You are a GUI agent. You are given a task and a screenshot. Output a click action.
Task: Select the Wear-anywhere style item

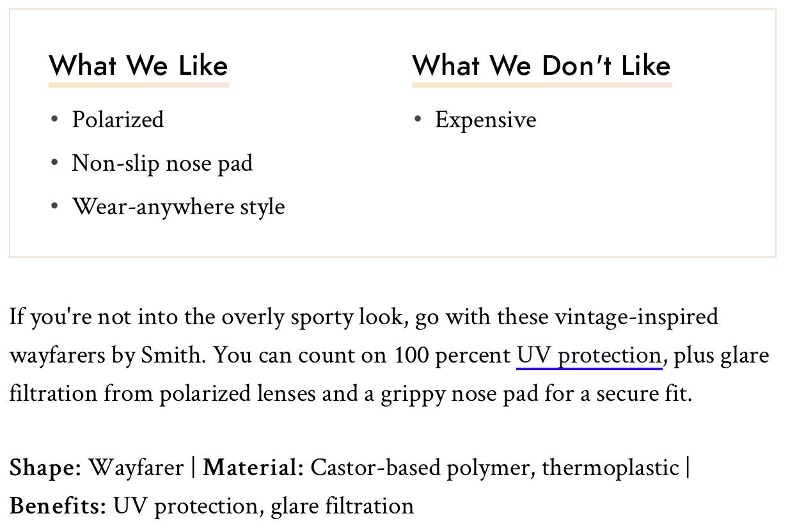click(x=178, y=207)
